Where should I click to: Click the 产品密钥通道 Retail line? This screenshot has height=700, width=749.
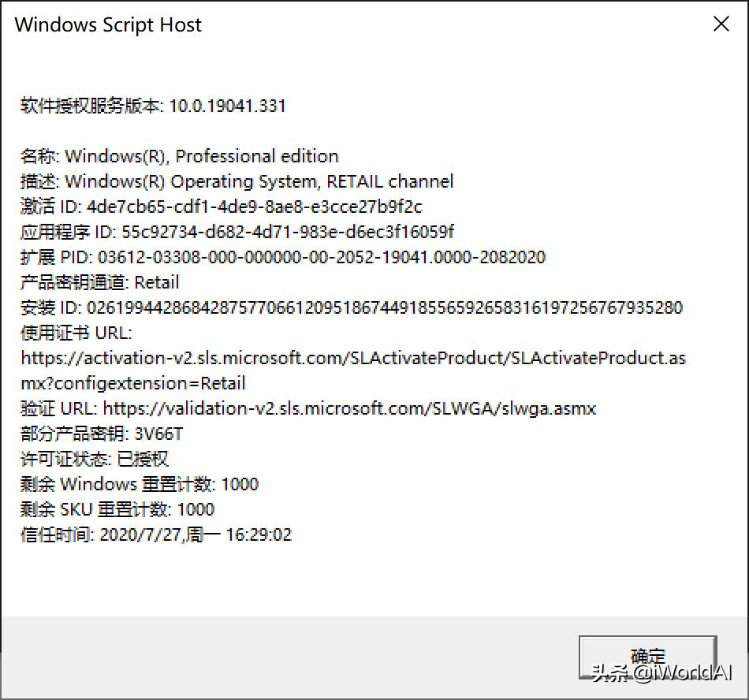point(100,283)
